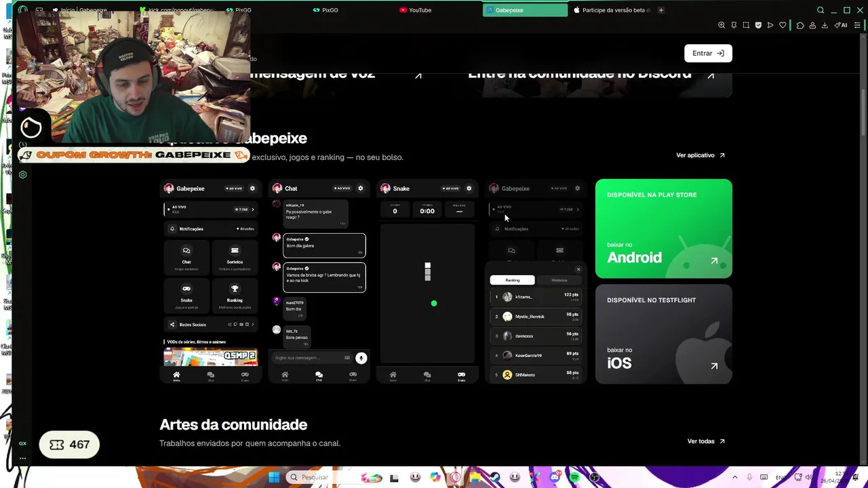
Task: Click the baixar no iOS TestFlight card
Action: (x=664, y=334)
